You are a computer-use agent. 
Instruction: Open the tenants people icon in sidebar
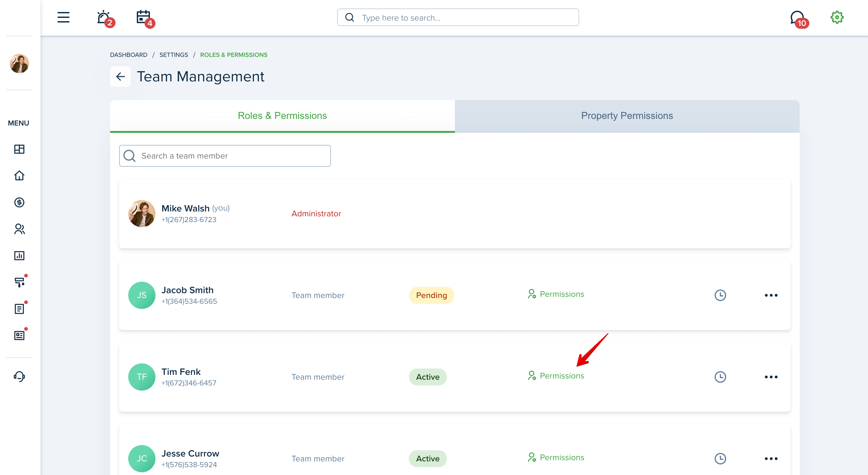point(19,229)
